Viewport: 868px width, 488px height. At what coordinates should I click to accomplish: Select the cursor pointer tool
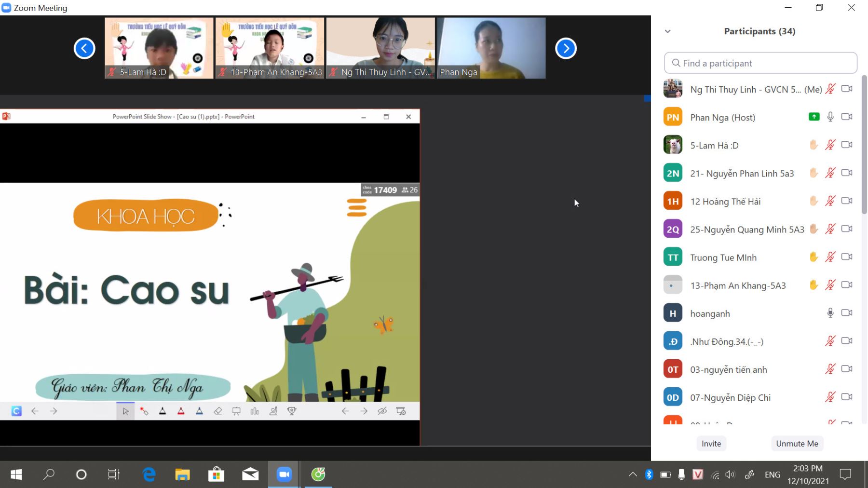point(125,411)
